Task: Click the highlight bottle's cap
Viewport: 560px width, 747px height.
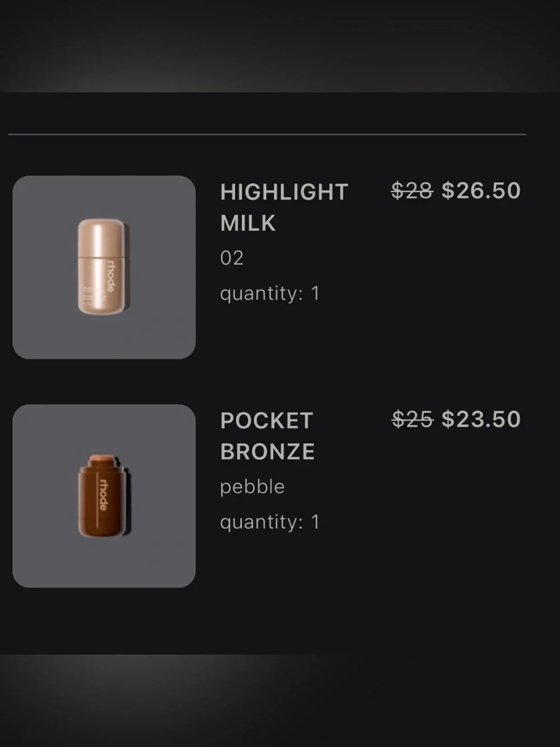Action: (101, 238)
